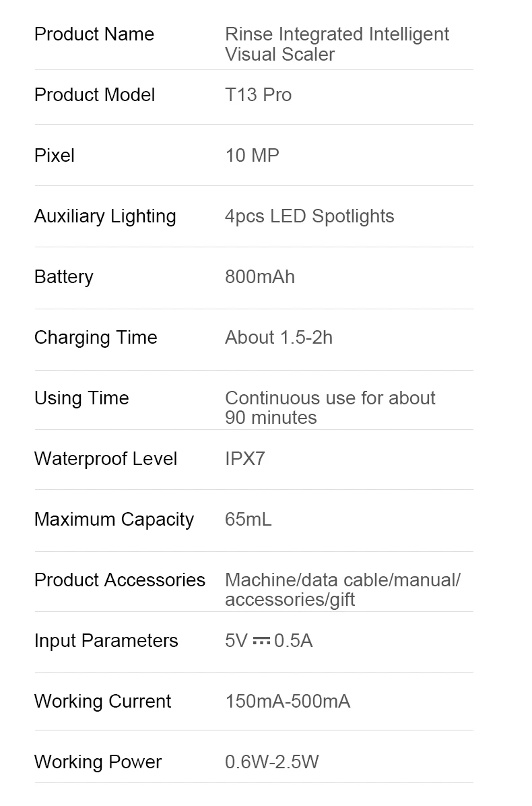This screenshot has width=532, height=806.
Task: Click the Product Name label
Action: pos(94,34)
